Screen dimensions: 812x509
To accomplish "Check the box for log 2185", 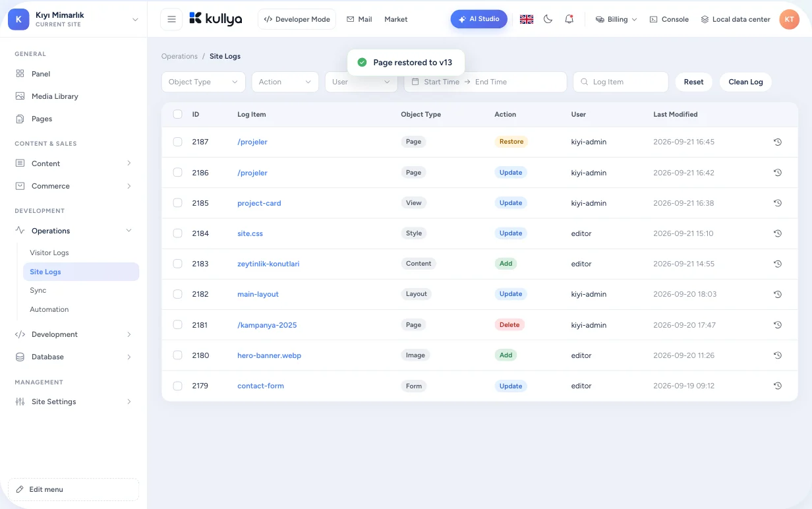I will (177, 202).
